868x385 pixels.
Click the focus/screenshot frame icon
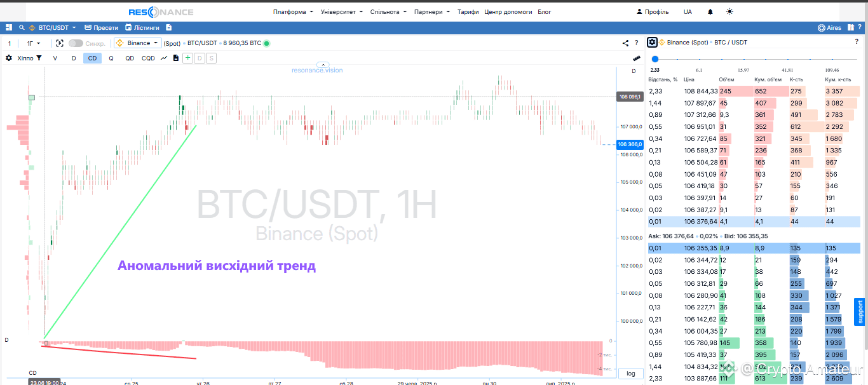click(60, 43)
